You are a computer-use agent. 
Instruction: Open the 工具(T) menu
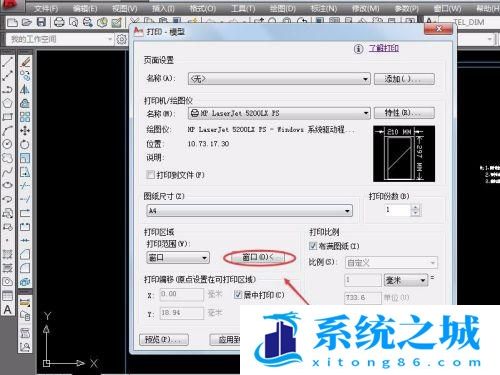click(243, 8)
